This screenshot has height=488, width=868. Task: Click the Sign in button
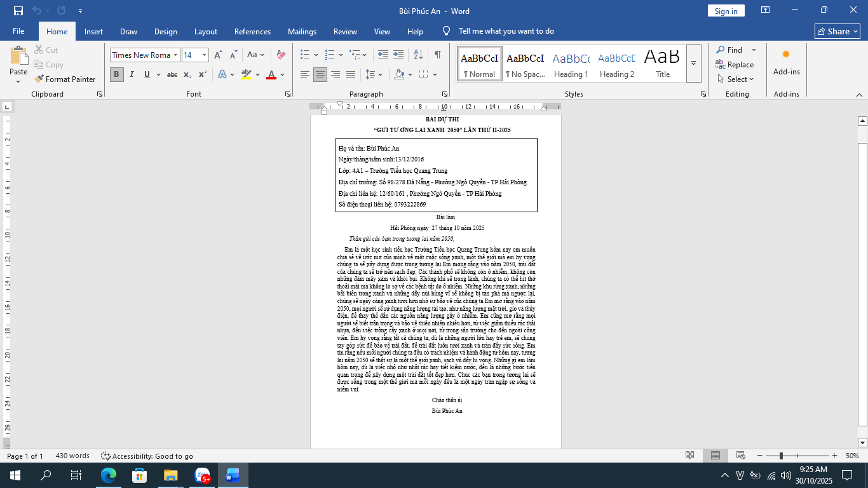(726, 11)
